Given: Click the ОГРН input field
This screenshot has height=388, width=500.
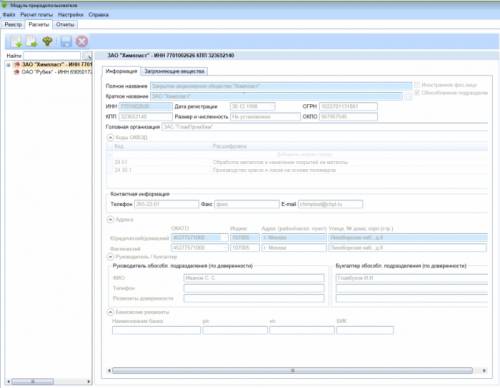Looking at the screenshot, I should [348, 106].
